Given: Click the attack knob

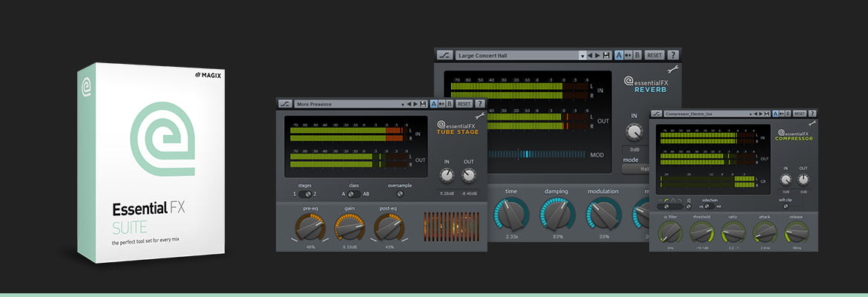Looking at the screenshot, I should click(x=765, y=232).
